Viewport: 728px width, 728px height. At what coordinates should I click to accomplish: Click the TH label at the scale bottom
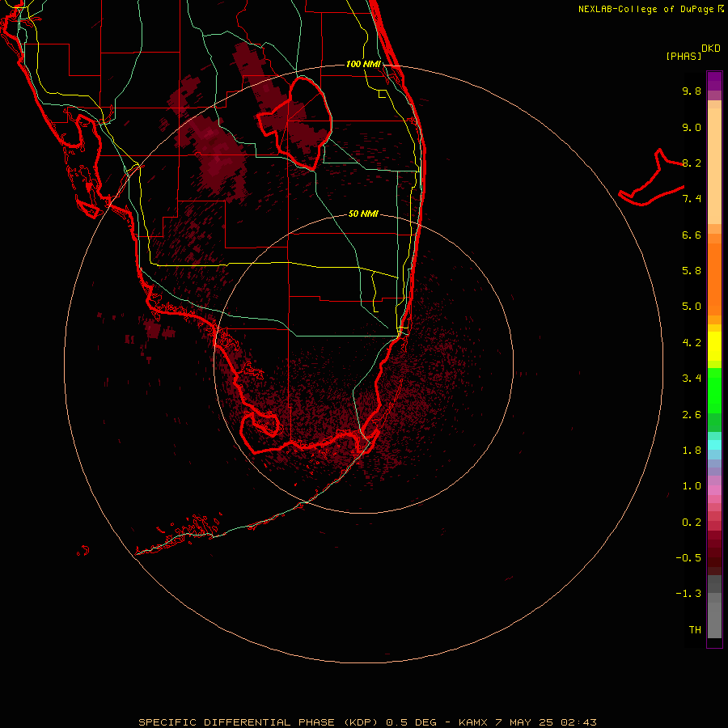click(695, 630)
